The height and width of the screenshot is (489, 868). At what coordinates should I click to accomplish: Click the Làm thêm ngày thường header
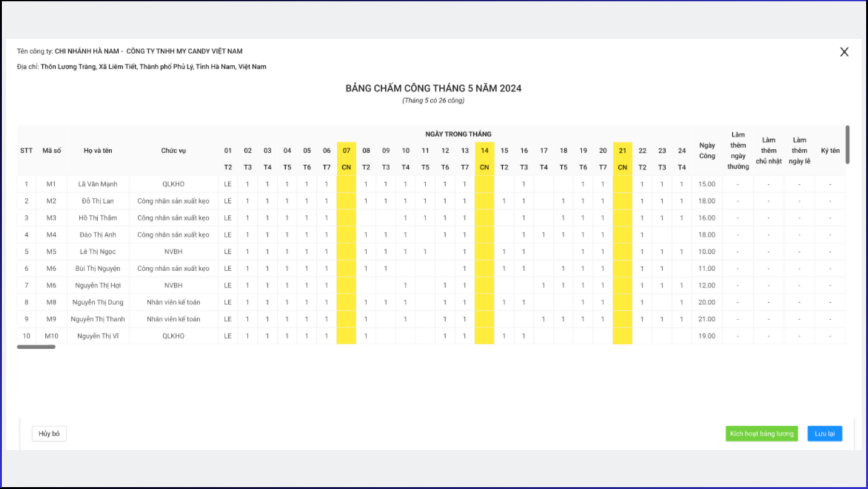coord(738,151)
